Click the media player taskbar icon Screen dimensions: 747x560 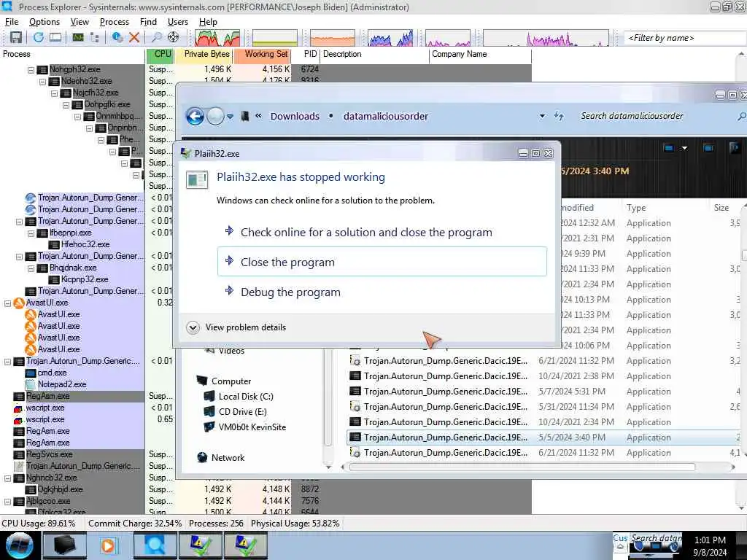[108, 545]
